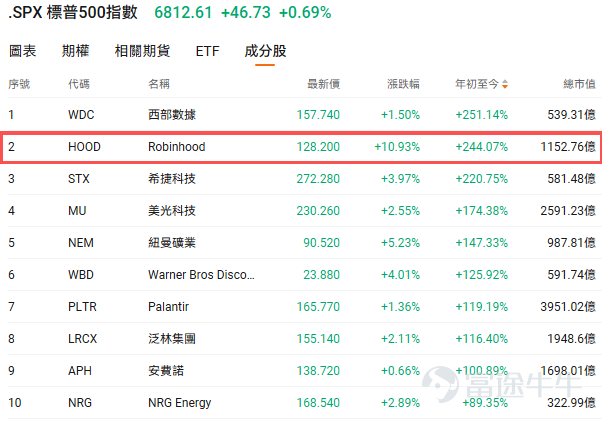Select the HOOD ticker code
This screenshot has width=602, height=421.
point(84,147)
